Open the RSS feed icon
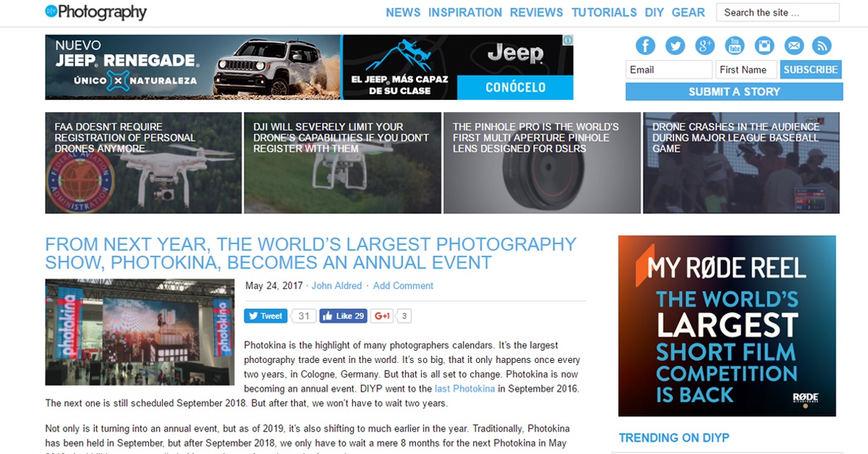 pos(822,46)
